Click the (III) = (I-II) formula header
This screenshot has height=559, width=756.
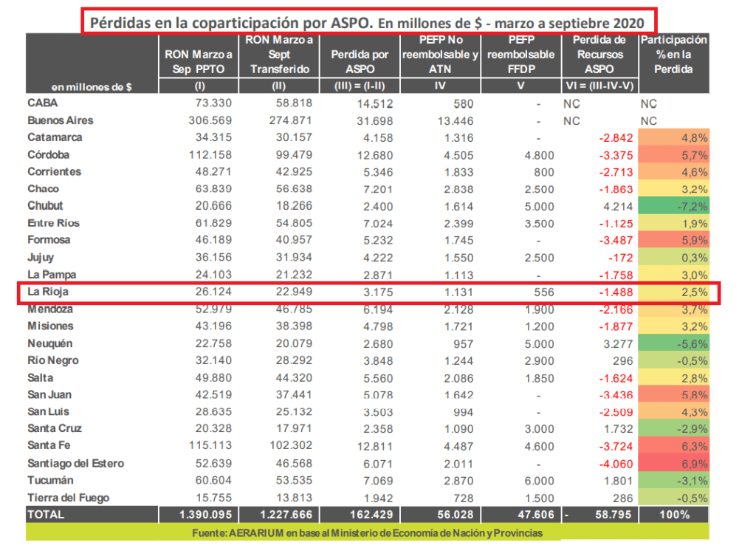360,86
